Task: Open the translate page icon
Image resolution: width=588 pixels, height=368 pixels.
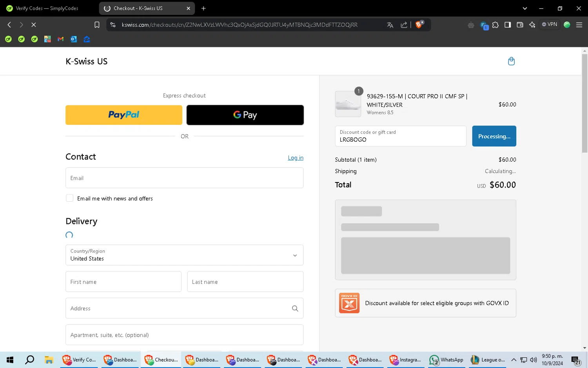Action: [x=390, y=25]
